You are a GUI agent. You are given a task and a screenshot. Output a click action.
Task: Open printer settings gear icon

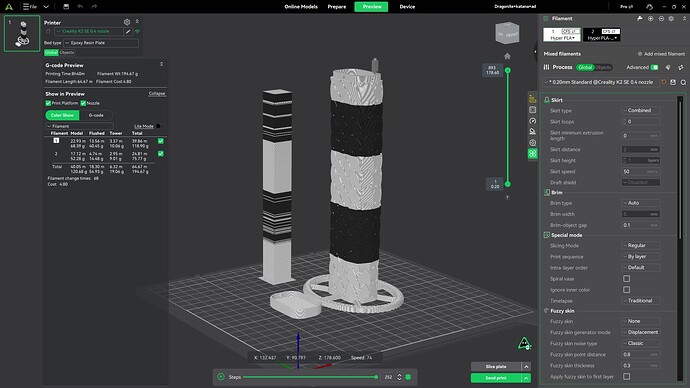point(127,22)
